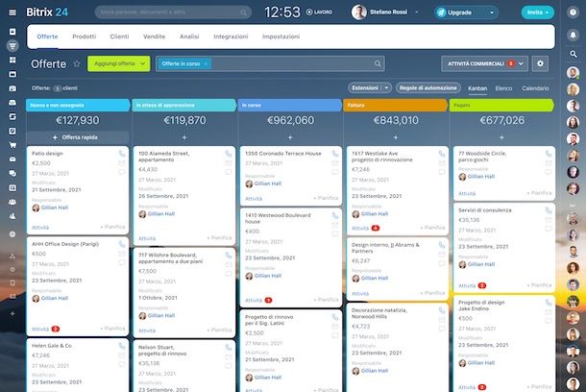Select the Nuova e non assegnata stage header
This screenshot has width=586, height=392.
click(78, 106)
